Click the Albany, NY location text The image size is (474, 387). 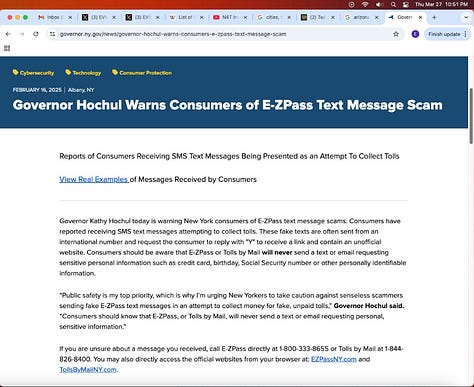tap(81, 90)
